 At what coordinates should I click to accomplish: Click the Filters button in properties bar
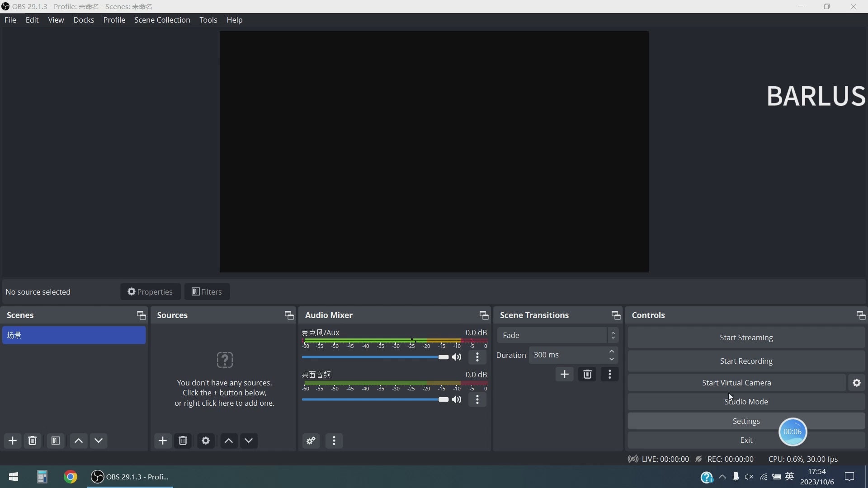click(x=207, y=291)
